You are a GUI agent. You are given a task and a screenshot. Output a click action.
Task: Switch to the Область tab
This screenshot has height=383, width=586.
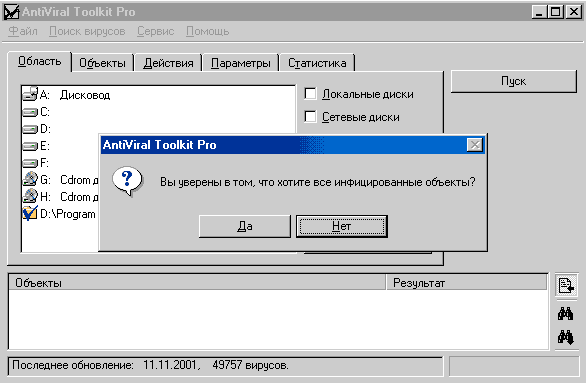(x=40, y=61)
